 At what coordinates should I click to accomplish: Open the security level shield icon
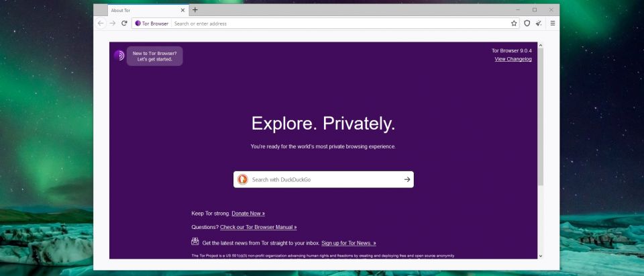(527, 24)
